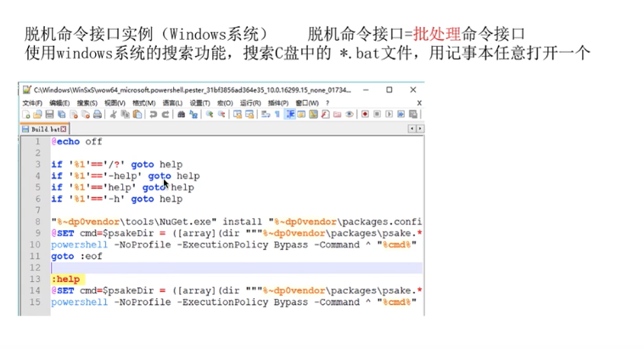Image resolution: width=644 pixels, height=349 pixels.
Task: Save the file with the floppy icon
Action: click(x=49, y=115)
